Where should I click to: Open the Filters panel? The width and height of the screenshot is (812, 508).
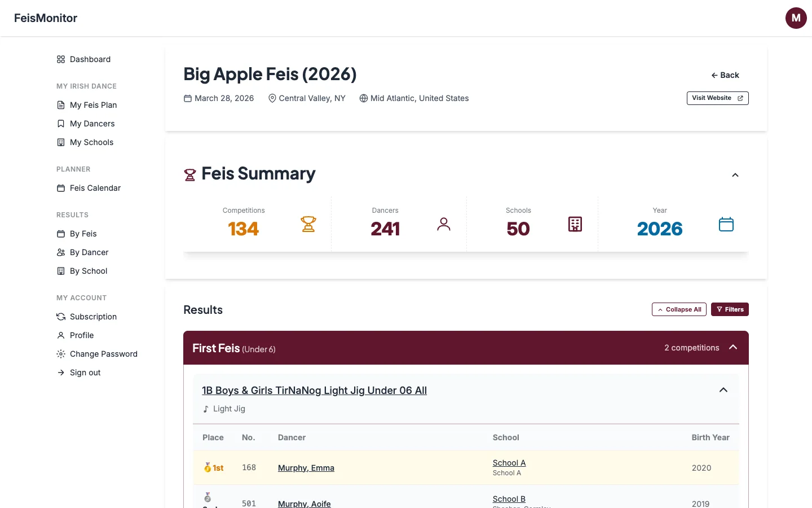click(730, 309)
